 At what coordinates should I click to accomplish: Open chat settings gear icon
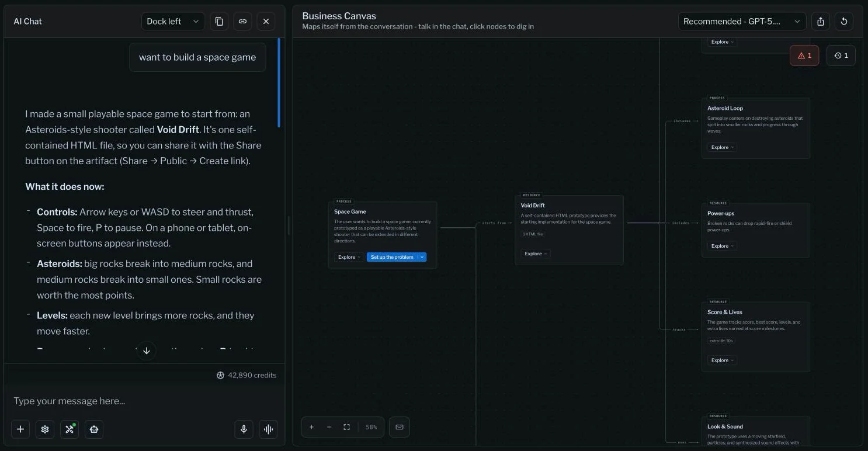tap(45, 429)
